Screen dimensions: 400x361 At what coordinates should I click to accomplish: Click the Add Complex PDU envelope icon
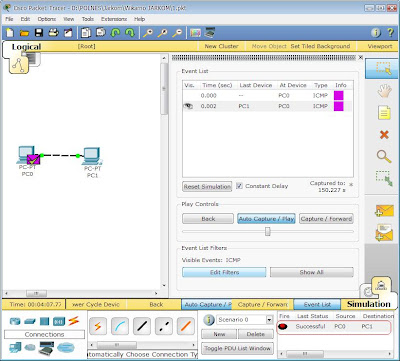(384, 233)
